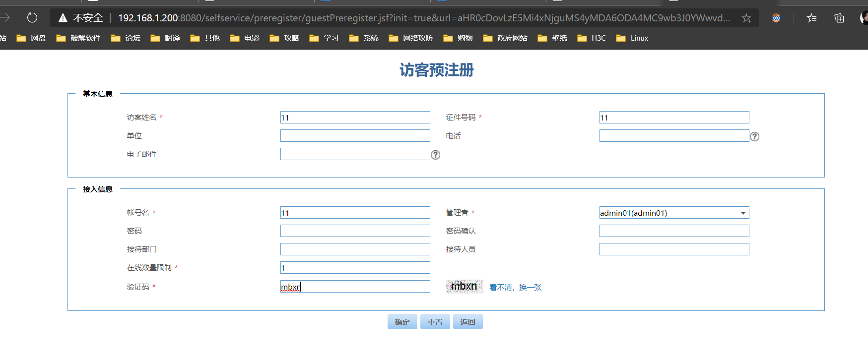Focus the 访客姓名 input field
The height and width of the screenshot is (359, 868).
[355, 118]
